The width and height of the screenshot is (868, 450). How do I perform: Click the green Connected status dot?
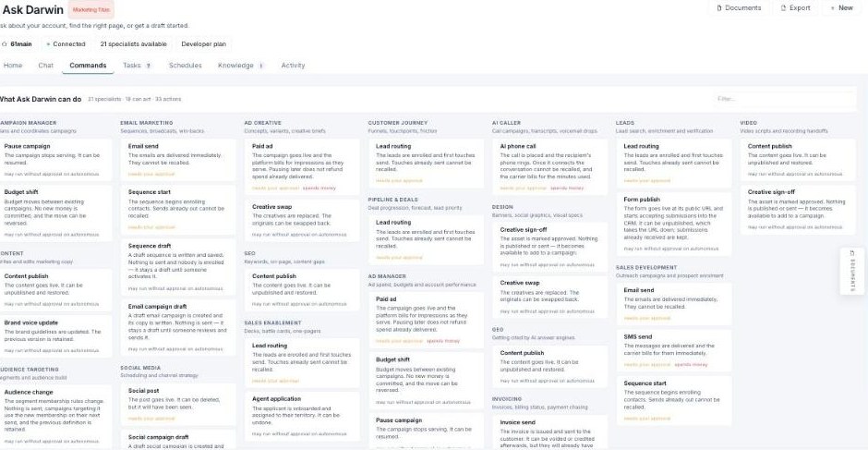[x=48, y=44]
